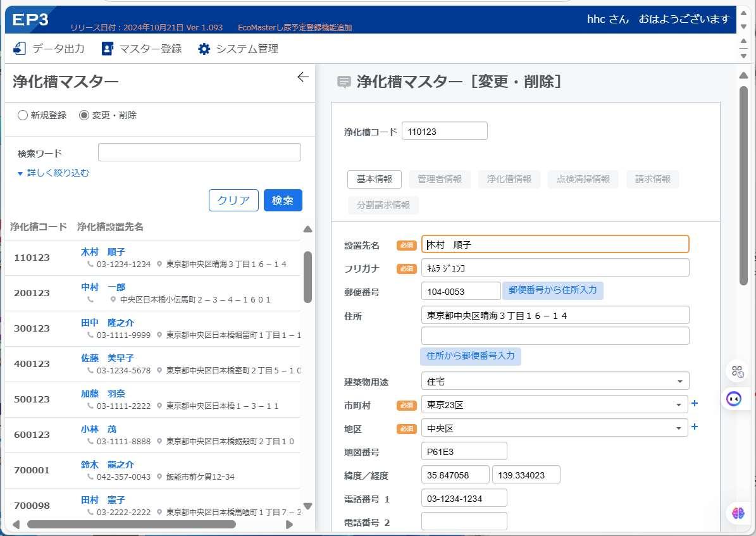Click the horizontal scrollbar under the list
Image resolution: width=756 pixels, height=536 pixels.
pyautogui.click(x=131, y=524)
